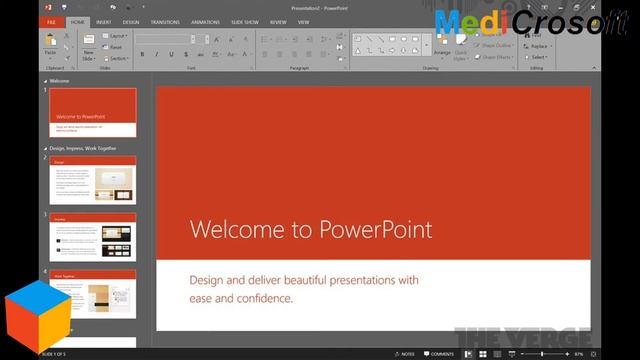Align text left
This screenshot has width=640, height=360.
click(264, 54)
